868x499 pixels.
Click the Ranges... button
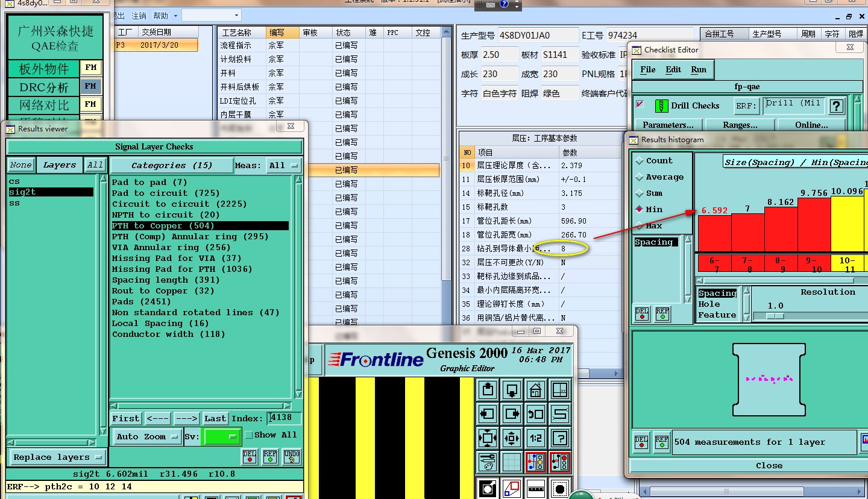click(x=740, y=125)
